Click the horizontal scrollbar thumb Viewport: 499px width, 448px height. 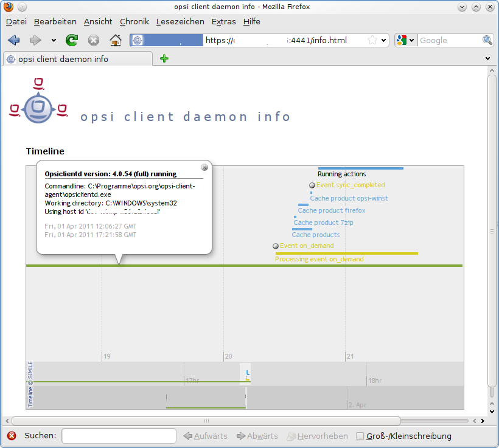coord(206,421)
